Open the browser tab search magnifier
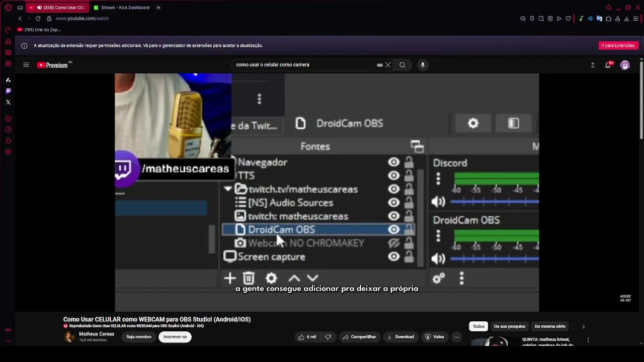 coord(608,8)
